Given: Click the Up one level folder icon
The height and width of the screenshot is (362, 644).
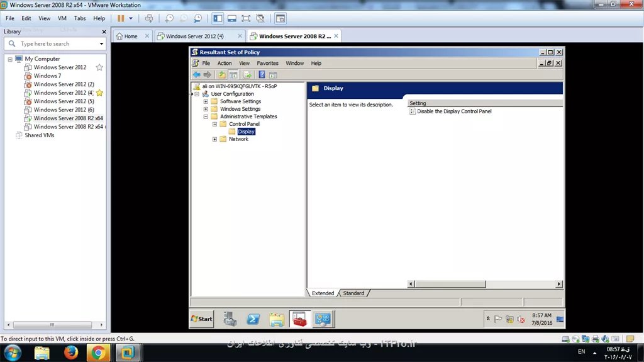Looking at the screenshot, I should [222, 74].
